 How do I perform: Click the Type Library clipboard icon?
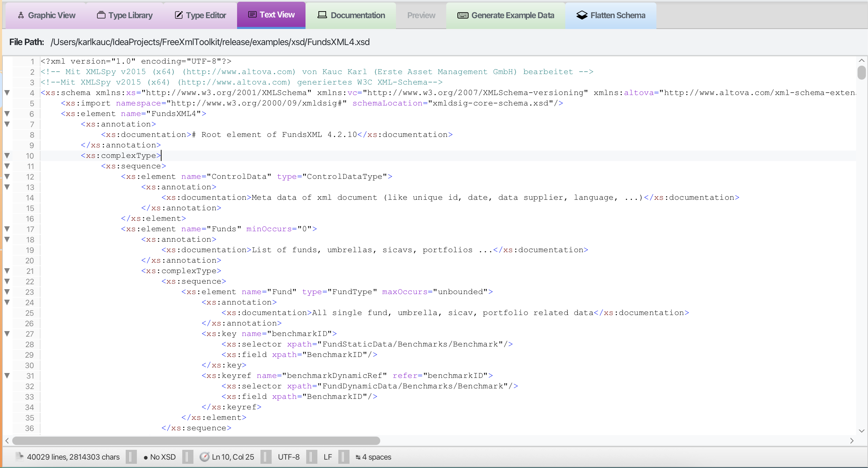[101, 15]
